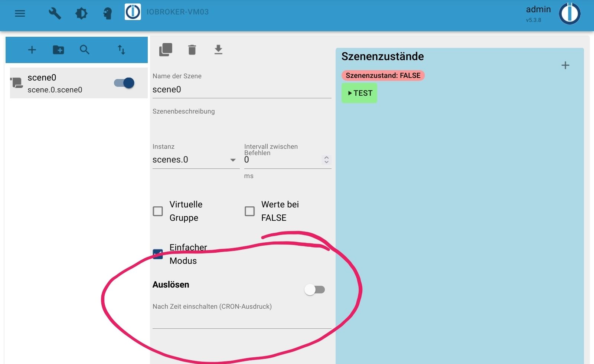Check the Werte bei FALSE box
The height and width of the screenshot is (364, 594).
[x=249, y=211]
